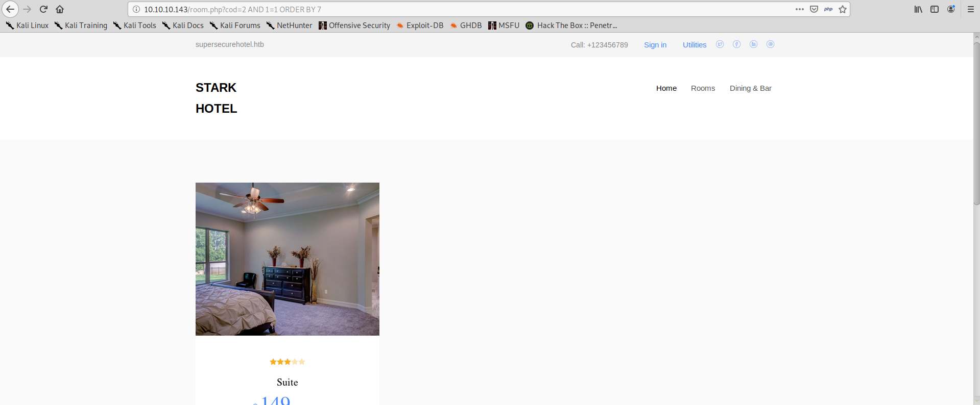Save page to Pocket
Image resolution: width=980 pixels, height=405 pixels.
pos(814,9)
